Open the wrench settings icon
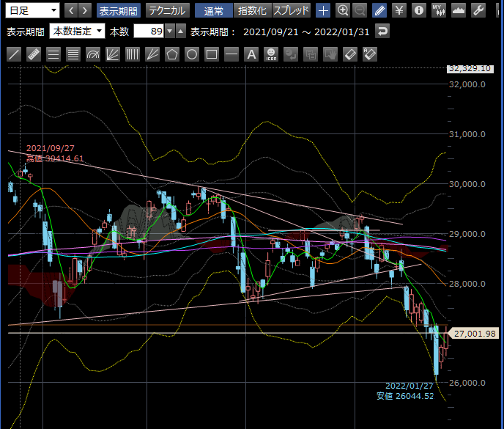 [x=478, y=10]
